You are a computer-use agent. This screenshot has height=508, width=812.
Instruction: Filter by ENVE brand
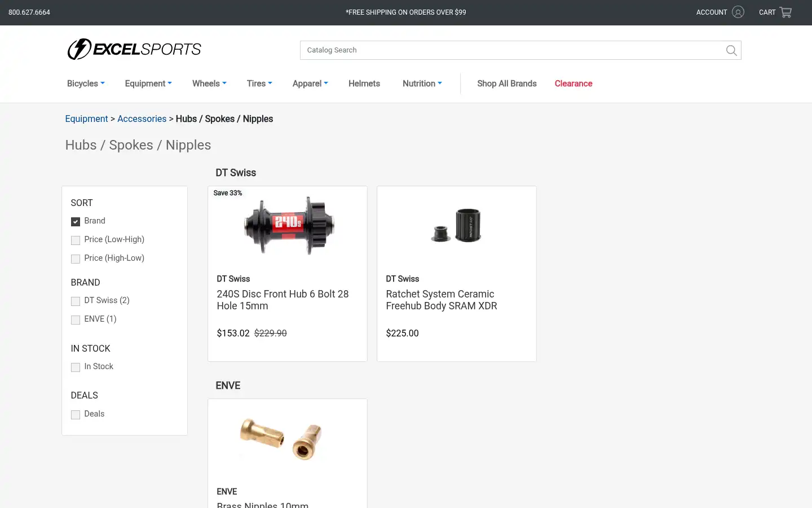tap(76, 319)
